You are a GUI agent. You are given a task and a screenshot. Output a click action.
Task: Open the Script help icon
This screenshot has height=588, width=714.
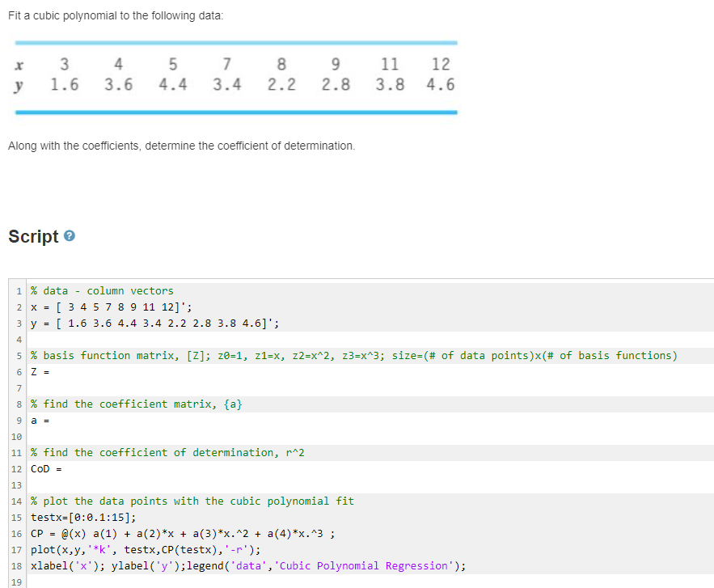pos(70,235)
